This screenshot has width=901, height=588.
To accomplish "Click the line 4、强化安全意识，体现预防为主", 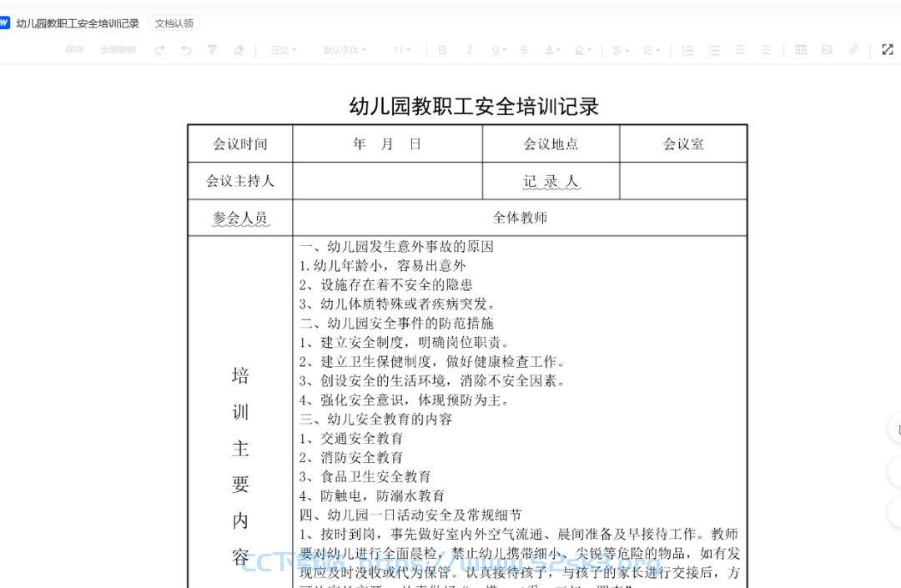I will coord(404,400).
